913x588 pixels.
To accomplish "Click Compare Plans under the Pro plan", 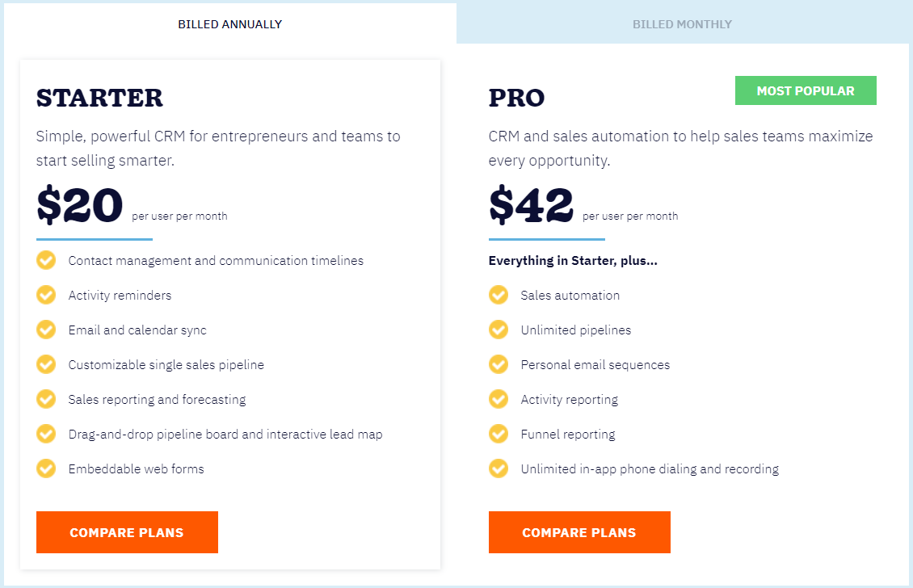I will click(579, 532).
